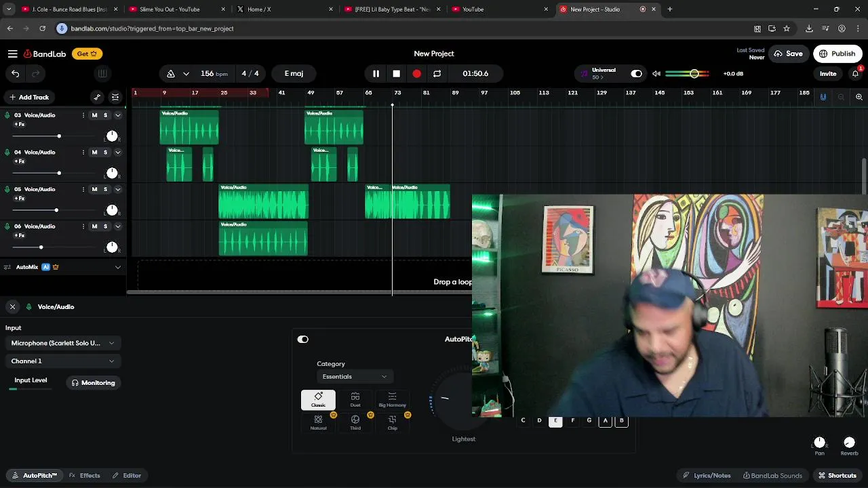The width and height of the screenshot is (868, 488).
Task: Save the project
Action: tap(788, 54)
